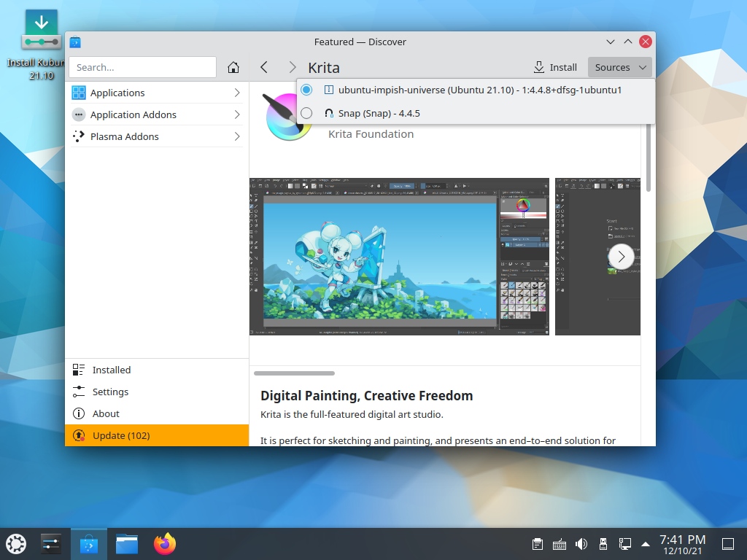This screenshot has width=747, height=560.
Task: Click the About info icon
Action: click(x=79, y=413)
